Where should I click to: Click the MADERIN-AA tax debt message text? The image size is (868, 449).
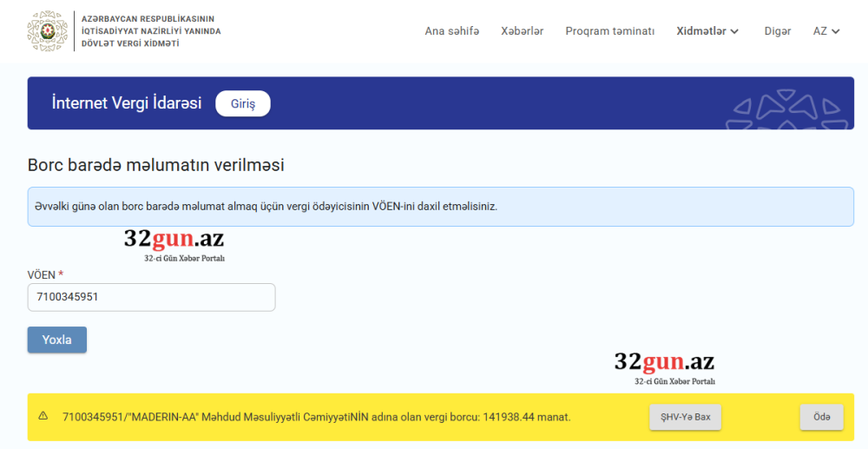click(x=316, y=417)
